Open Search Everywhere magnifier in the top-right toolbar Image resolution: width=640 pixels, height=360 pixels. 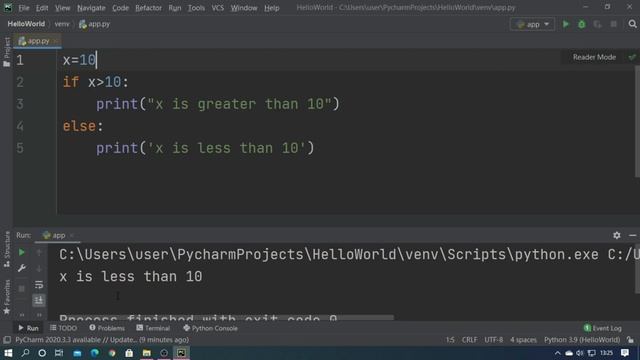pos(632,24)
